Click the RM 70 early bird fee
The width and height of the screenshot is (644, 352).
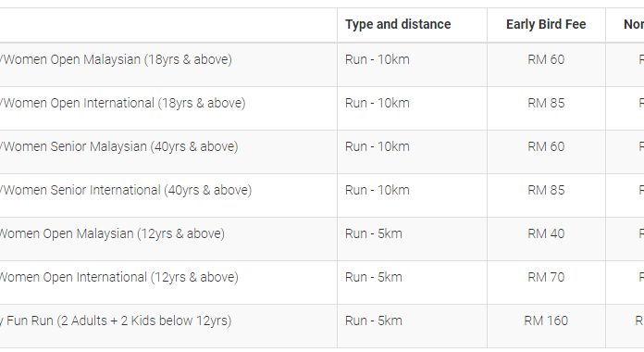(546, 278)
